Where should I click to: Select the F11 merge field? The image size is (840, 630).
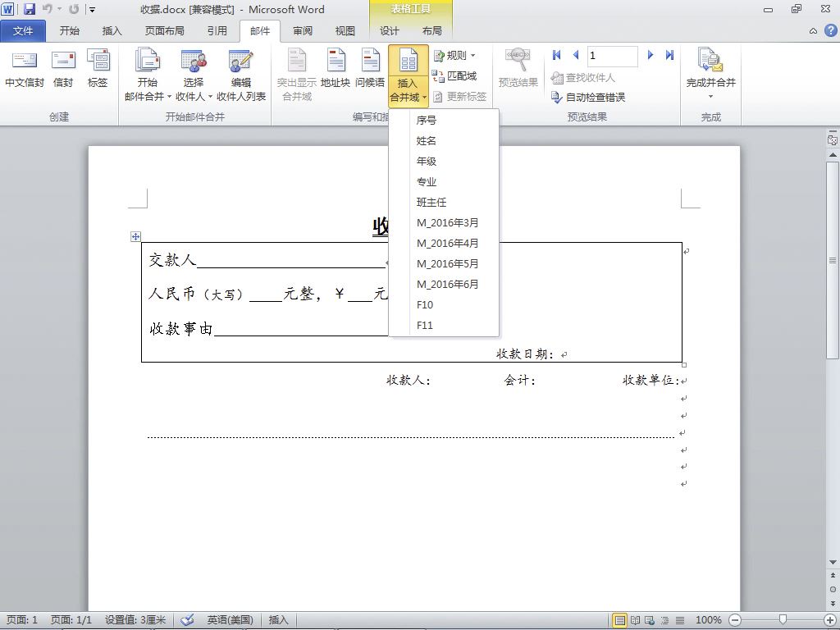444,325
